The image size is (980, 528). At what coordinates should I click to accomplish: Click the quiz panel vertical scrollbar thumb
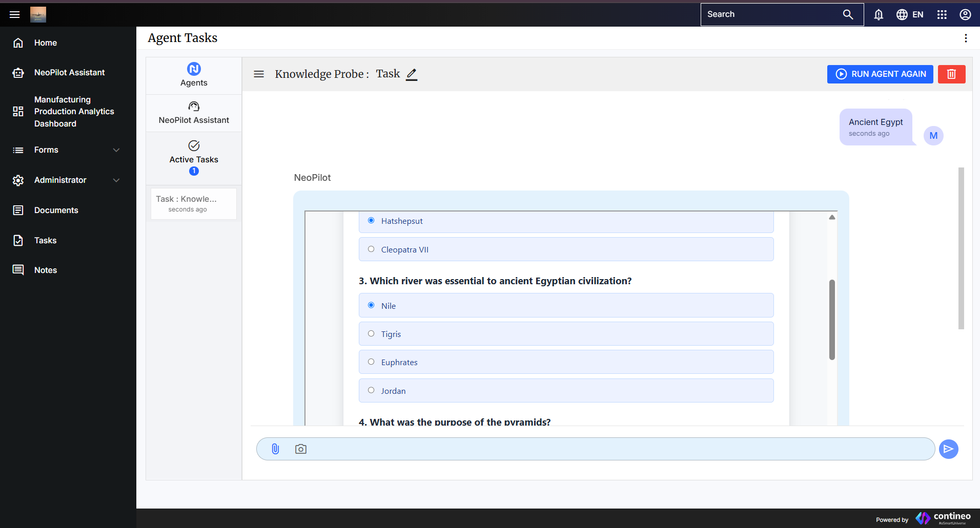point(832,320)
